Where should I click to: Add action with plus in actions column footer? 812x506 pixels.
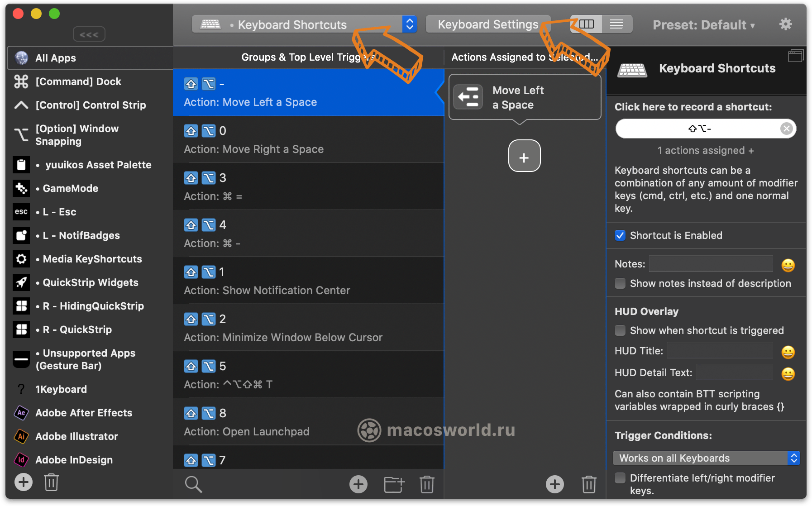[x=555, y=484]
